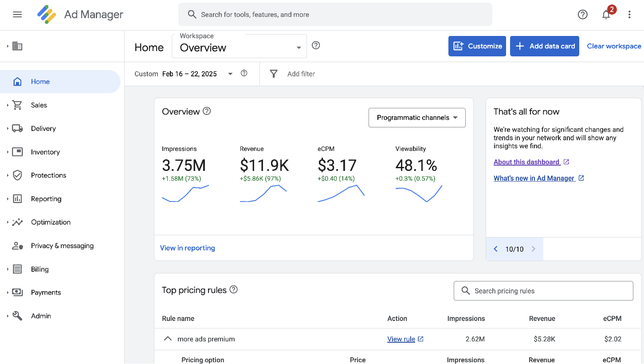Select the Delivery truck icon
This screenshot has width=644, height=364.
17,128
